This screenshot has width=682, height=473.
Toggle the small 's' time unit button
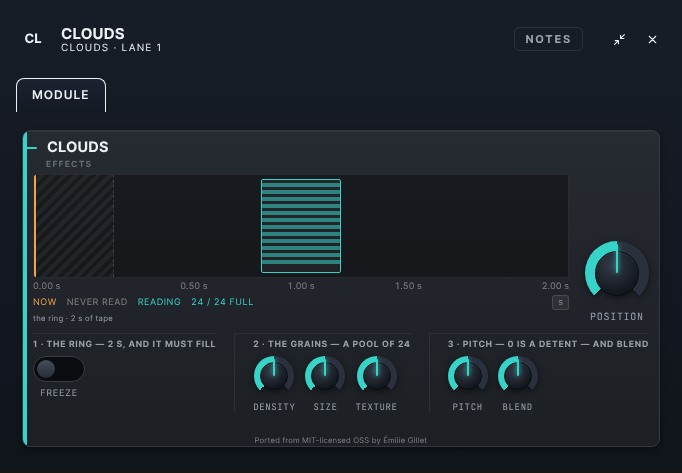tap(560, 302)
